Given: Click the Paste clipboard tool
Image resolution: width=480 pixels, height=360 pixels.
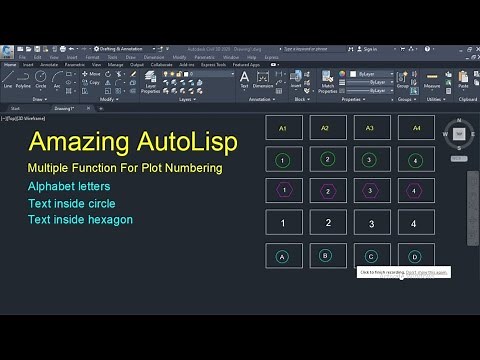Looking at the screenshot, I should pos(463,79).
